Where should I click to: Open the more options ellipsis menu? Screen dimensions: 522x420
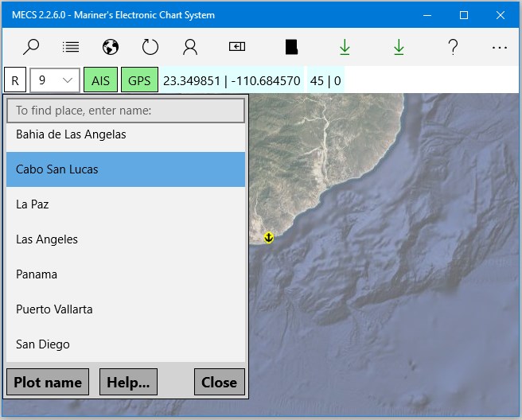[500, 48]
